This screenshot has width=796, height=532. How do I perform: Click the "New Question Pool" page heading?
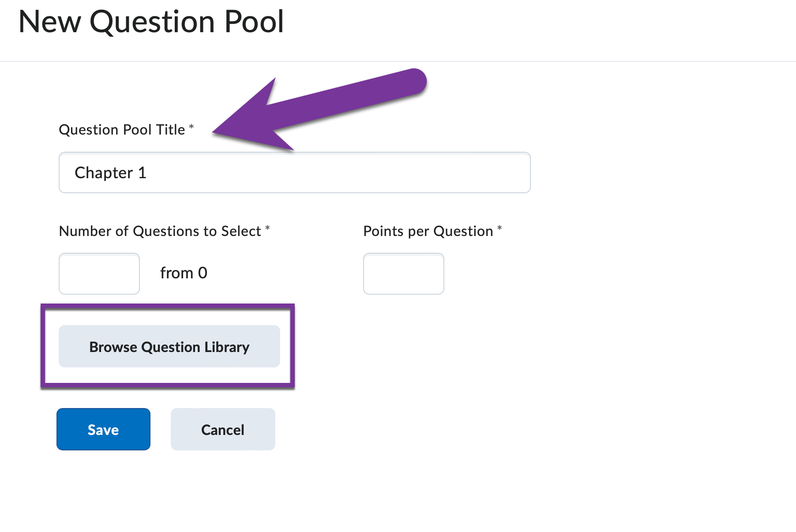151,22
